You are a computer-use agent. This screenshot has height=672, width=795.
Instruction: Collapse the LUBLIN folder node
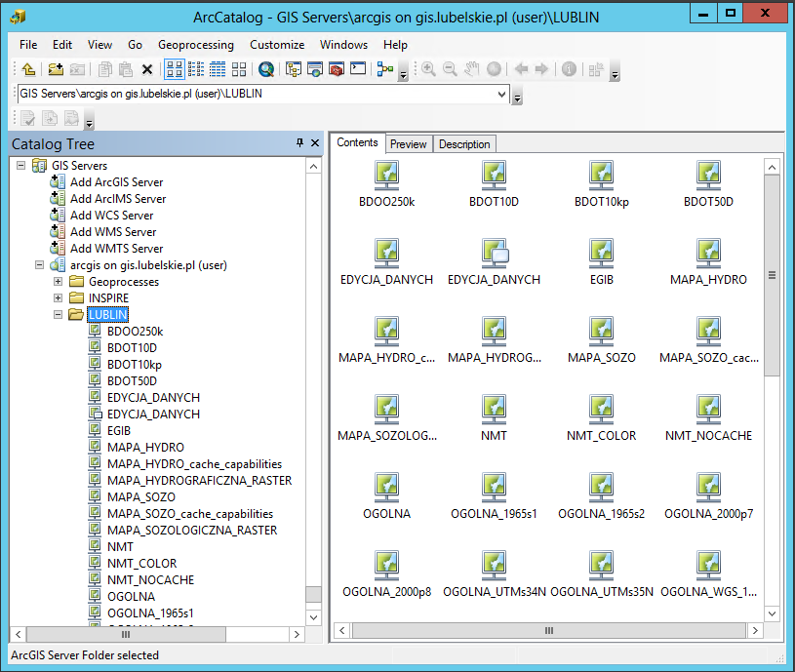point(59,315)
